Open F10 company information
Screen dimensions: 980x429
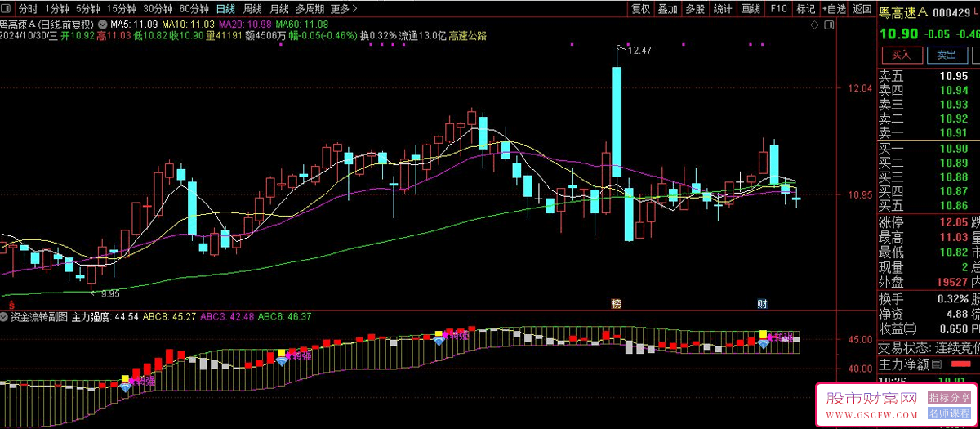coord(778,9)
